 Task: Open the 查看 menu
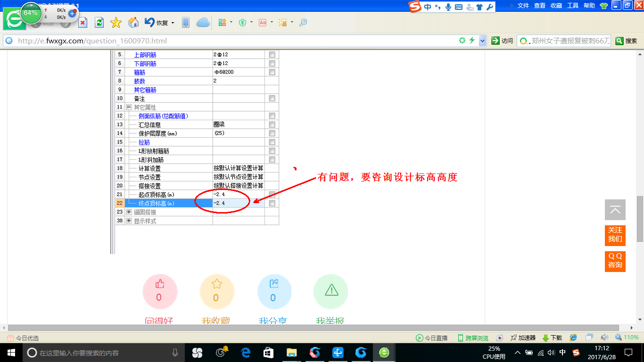pos(540,6)
